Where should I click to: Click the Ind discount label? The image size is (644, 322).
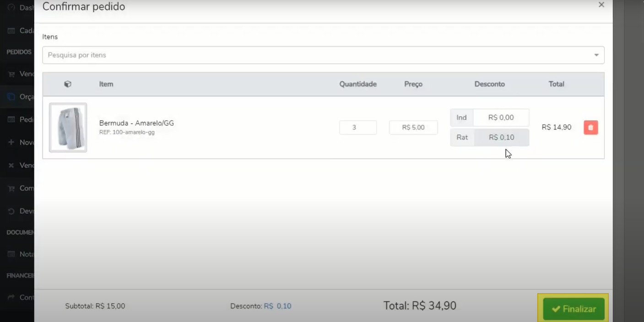[x=461, y=118]
